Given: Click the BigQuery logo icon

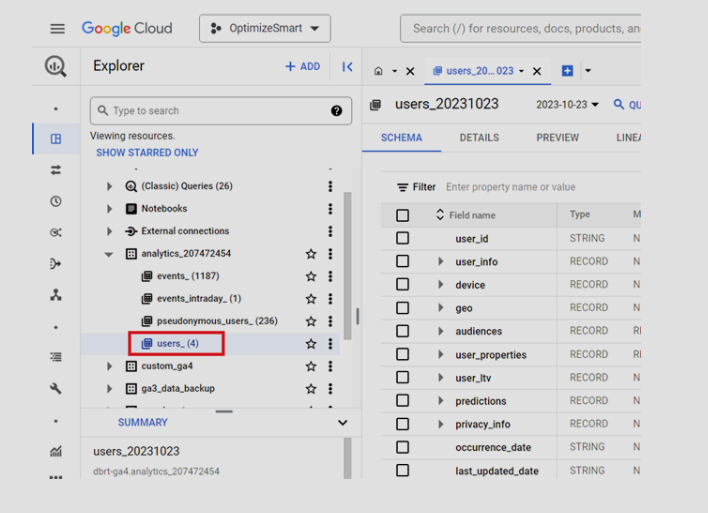Looking at the screenshot, I should 56,66.
